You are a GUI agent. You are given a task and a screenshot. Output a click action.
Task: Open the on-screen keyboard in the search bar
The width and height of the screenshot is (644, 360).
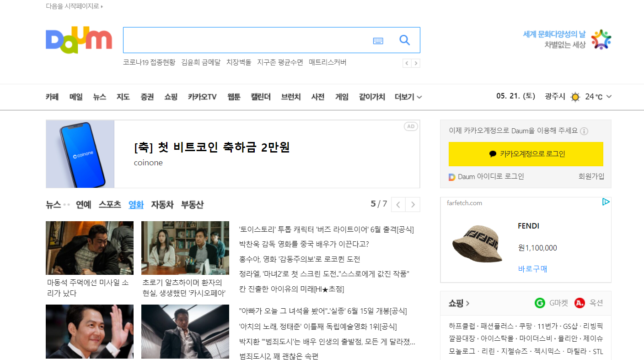[378, 40]
